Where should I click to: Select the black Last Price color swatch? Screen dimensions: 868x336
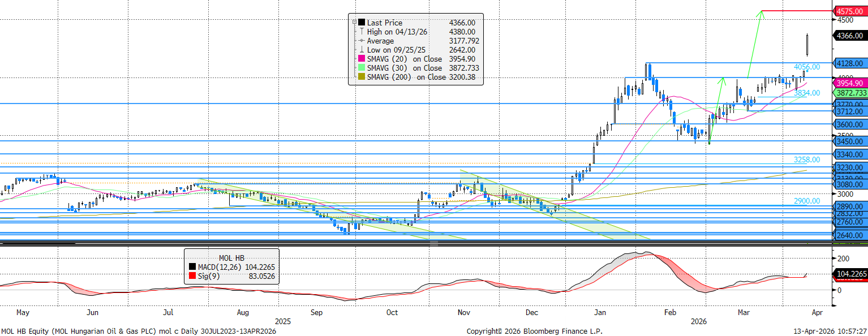pyautogui.click(x=362, y=23)
